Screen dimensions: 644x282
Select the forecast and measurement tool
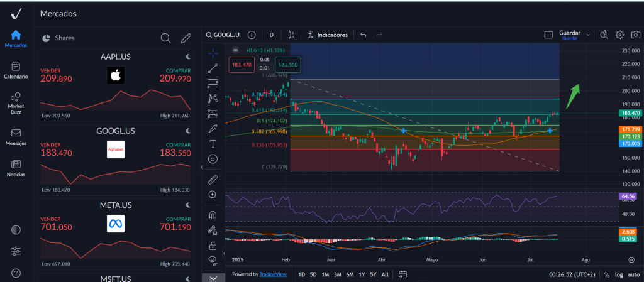213,114
